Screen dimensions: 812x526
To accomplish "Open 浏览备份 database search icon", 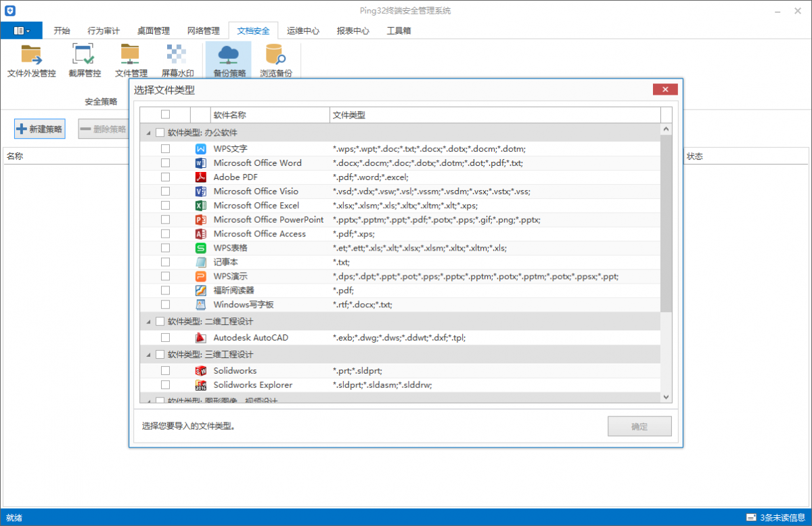I will [x=275, y=55].
